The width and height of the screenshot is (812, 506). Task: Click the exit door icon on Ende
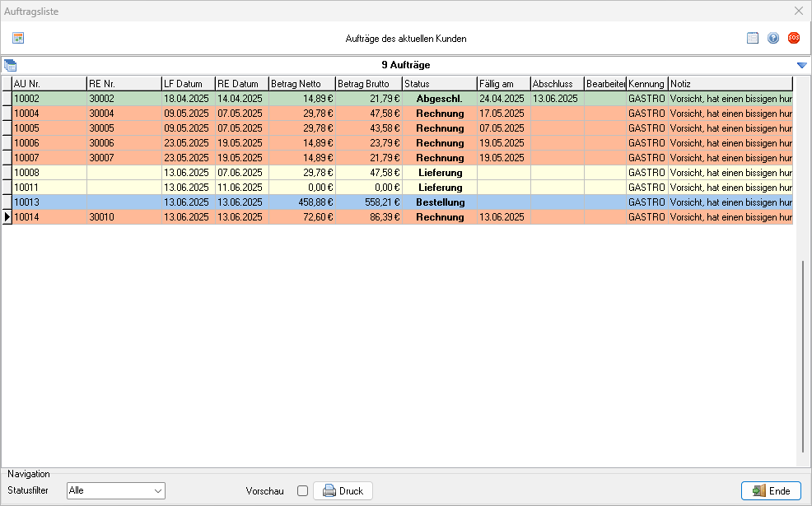(758, 491)
